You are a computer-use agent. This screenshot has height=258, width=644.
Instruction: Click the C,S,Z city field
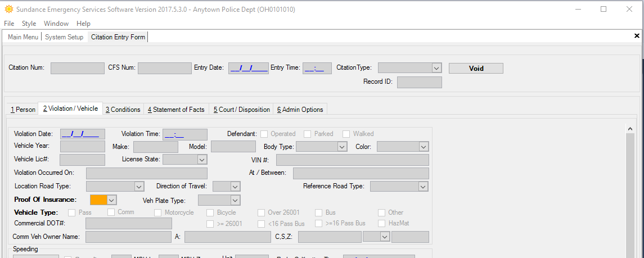(x=330, y=237)
